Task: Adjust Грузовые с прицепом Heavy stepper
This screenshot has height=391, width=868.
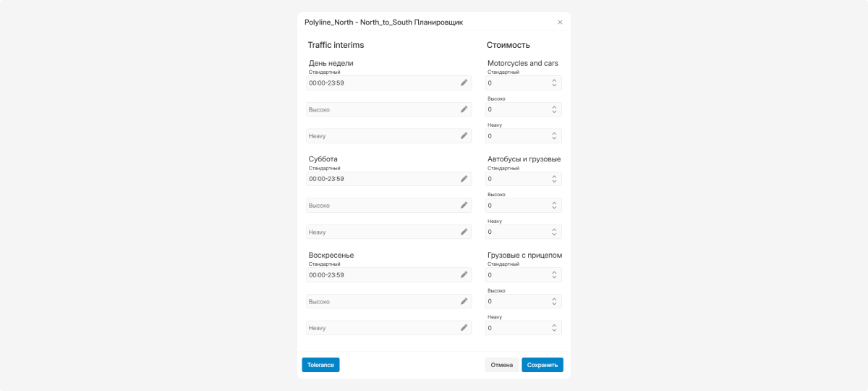Action: coord(554,328)
